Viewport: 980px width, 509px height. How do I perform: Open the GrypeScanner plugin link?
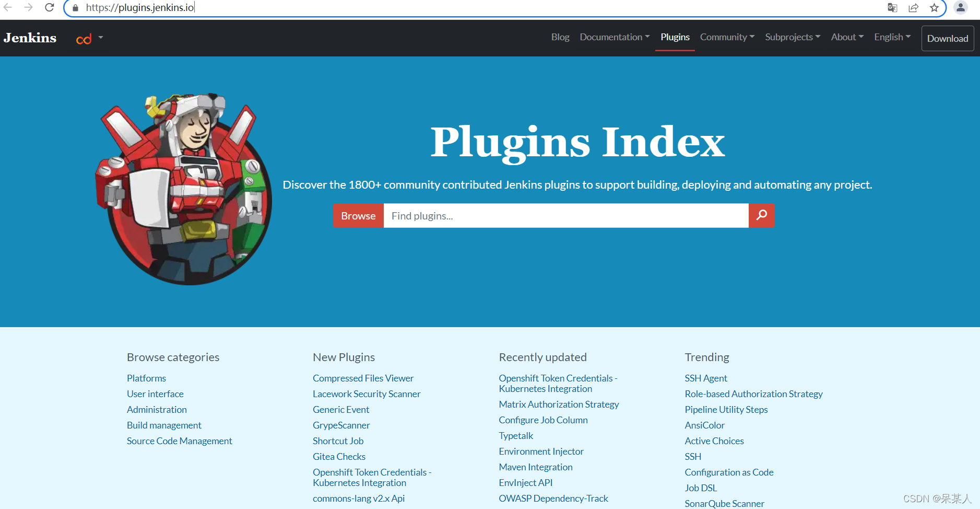tap(341, 425)
